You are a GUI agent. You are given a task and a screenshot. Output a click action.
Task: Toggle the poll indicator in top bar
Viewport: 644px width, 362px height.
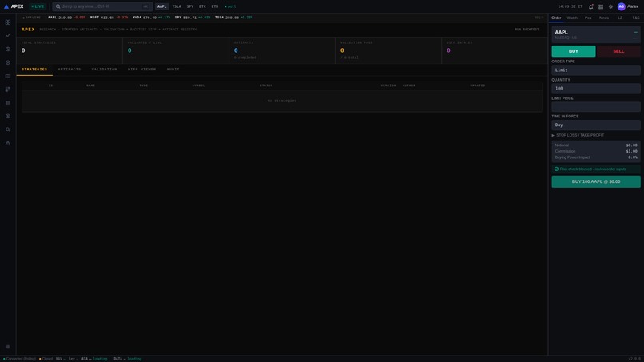tap(230, 6)
